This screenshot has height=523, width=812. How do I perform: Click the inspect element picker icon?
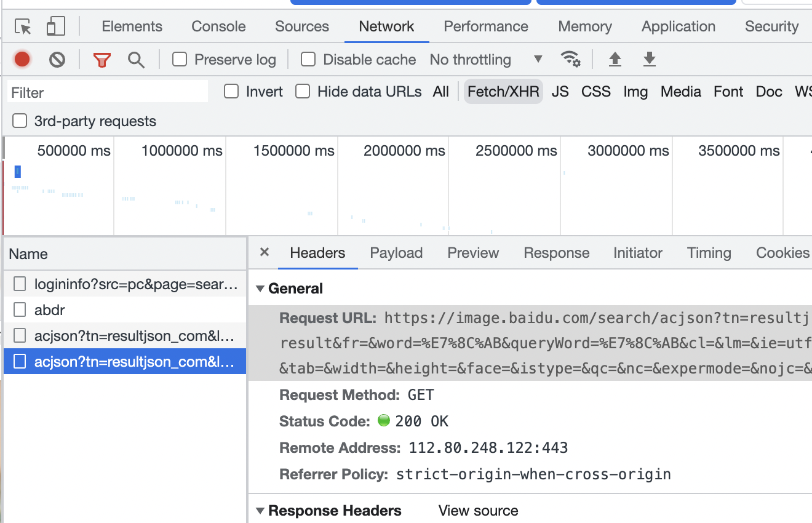pyautogui.click(x=23, y=26)
